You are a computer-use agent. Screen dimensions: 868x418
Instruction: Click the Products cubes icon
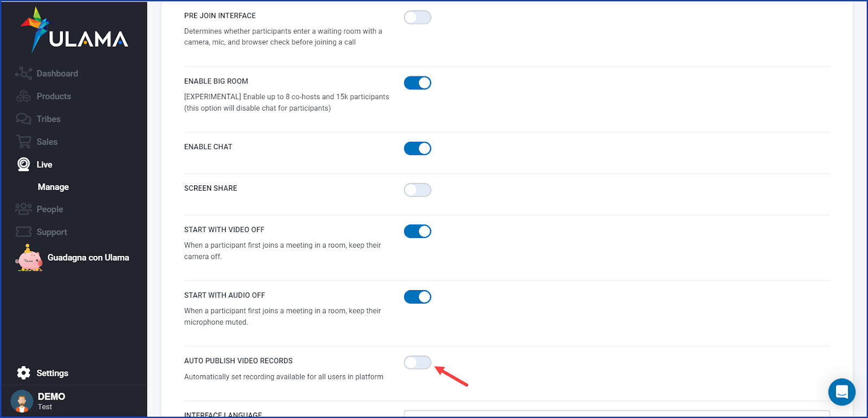point(24,96)
